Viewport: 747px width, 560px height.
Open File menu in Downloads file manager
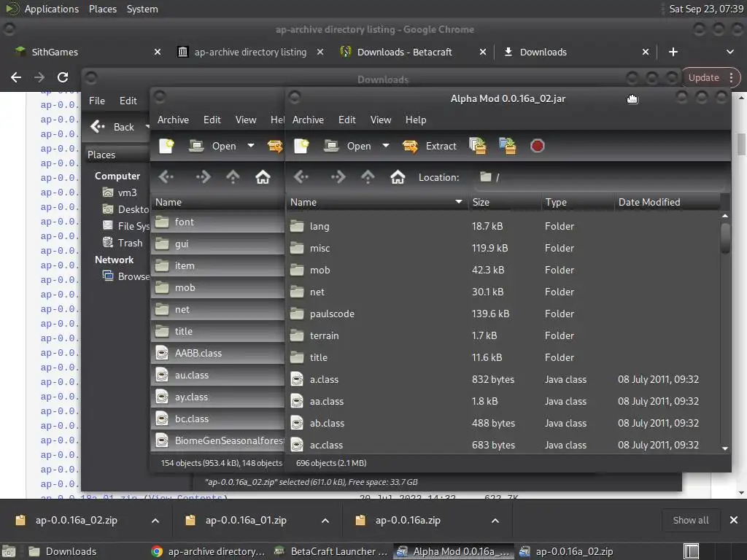click(97, 101)
